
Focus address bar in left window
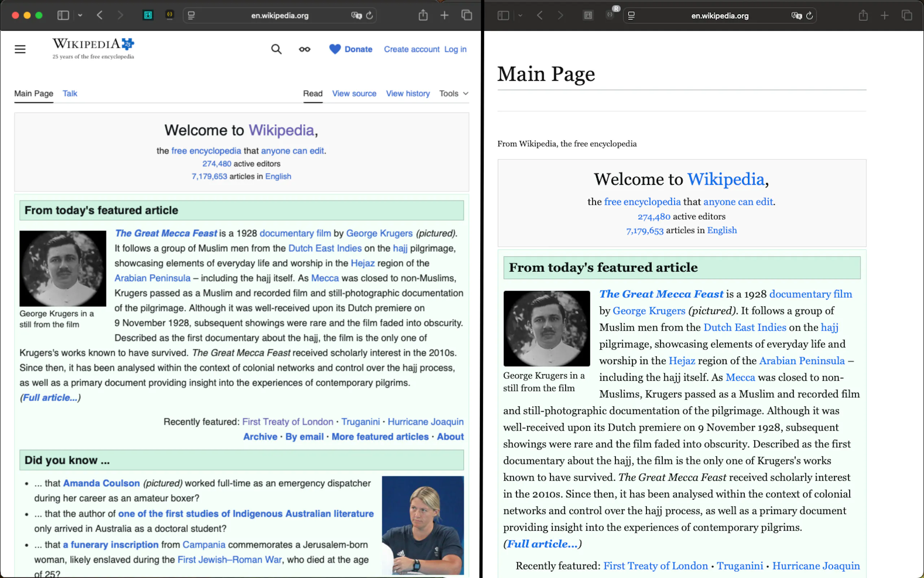tap(279, 16)
